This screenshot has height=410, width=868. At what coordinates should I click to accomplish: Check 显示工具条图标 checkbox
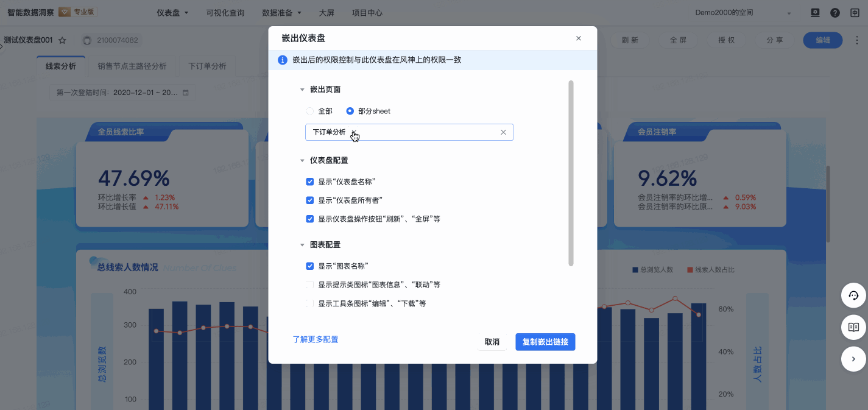point(310,303)
